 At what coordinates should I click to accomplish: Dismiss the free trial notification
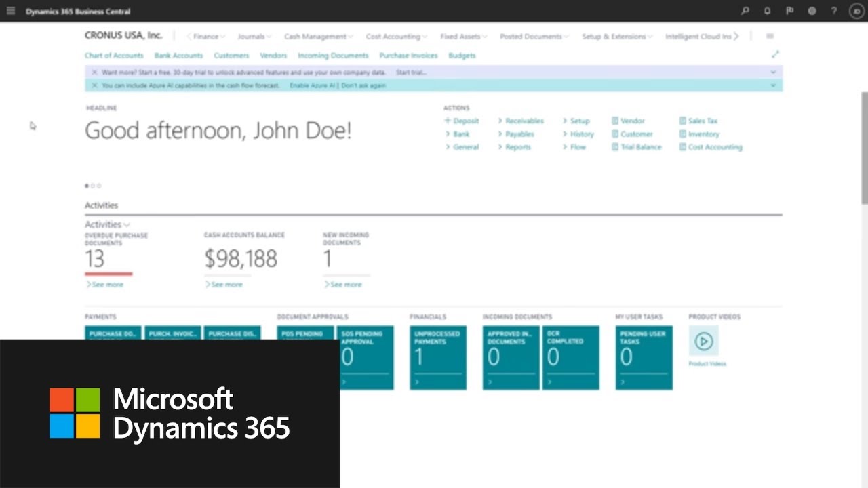(94, 72)
